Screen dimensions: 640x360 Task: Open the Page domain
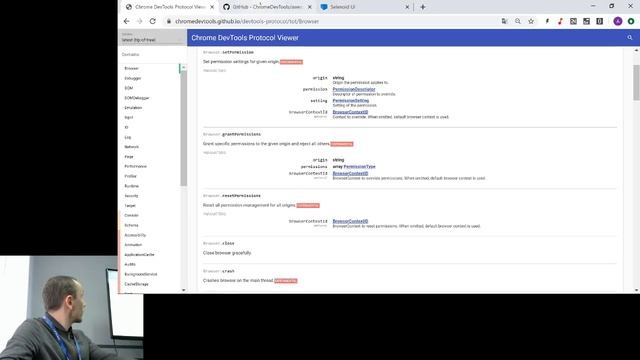[129, 157]
